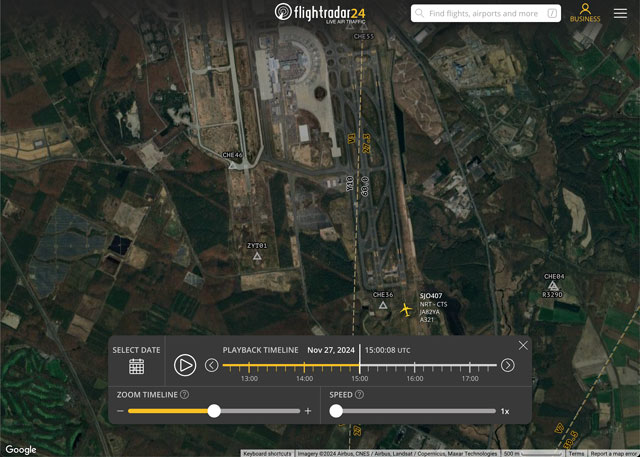Click the Zoom Timeline slider handle

214,411
